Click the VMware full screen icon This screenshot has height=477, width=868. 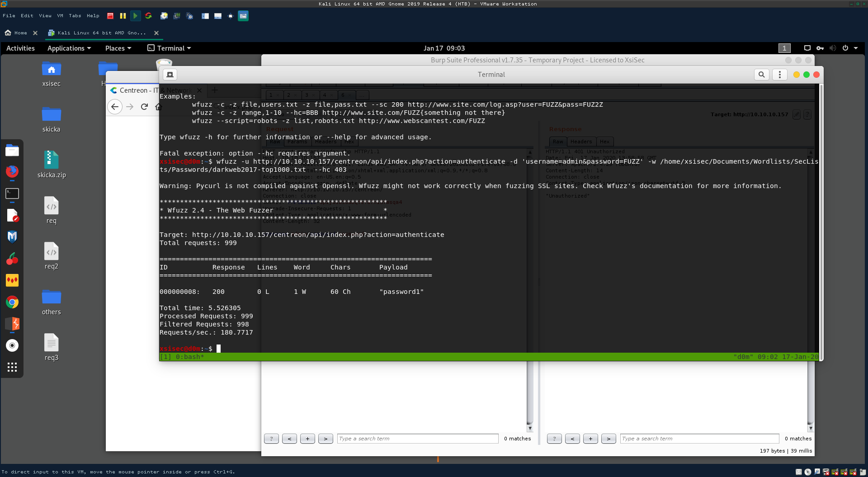pyautogui.click(x=230, y=16)
